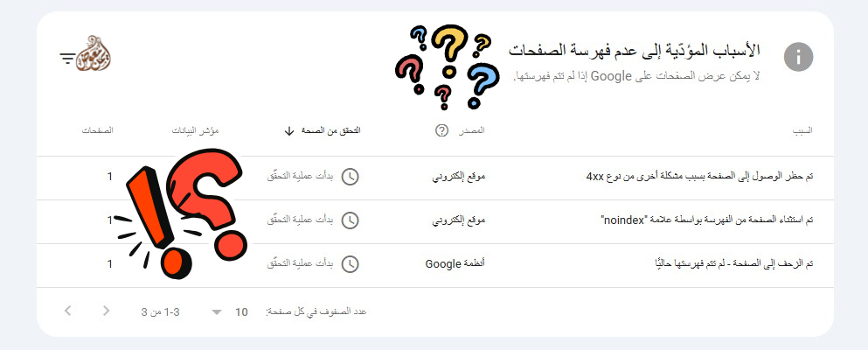This screenshot has height=350, width=868.
Task: Sort by validation using the down arrow
Action: [x=288, y=131]
